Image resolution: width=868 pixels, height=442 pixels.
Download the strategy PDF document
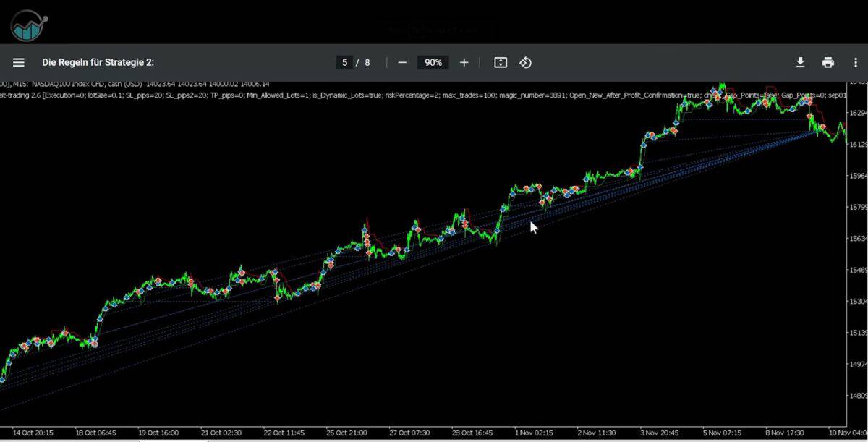(800, 62)
